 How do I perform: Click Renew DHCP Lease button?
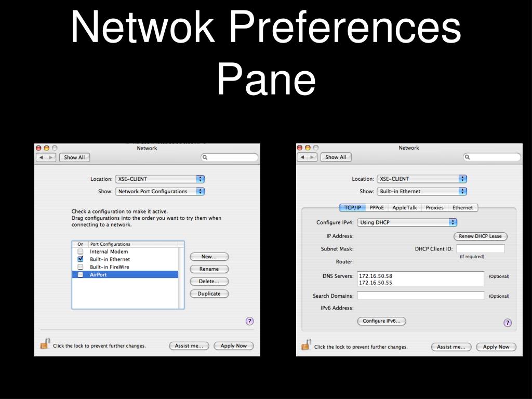coord(480,236)
